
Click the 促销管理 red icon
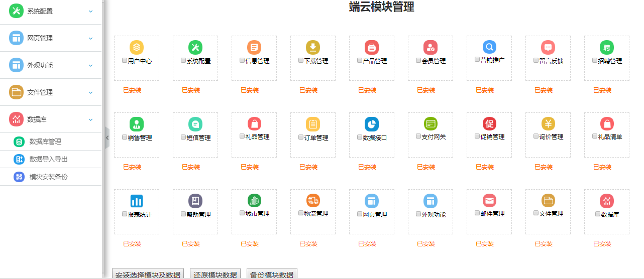point(489,124)
